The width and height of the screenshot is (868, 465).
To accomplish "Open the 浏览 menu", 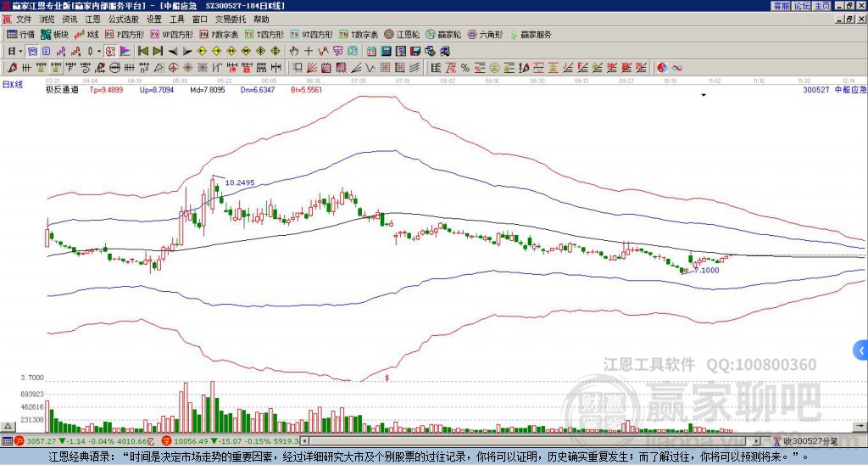I will (47, 20).
